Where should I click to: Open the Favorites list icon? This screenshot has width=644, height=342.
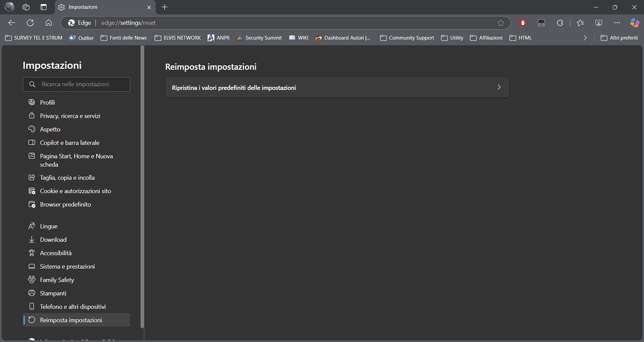point(580,23)
